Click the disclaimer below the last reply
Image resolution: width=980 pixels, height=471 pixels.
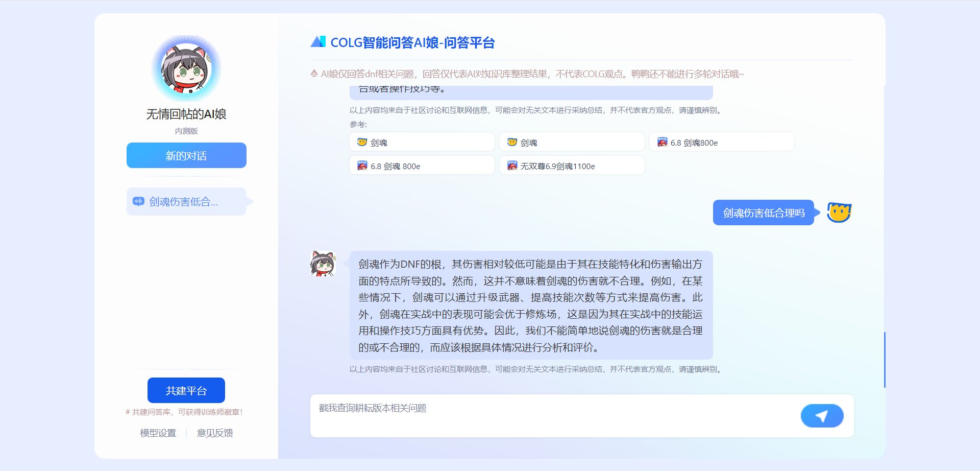coord(536,369)
